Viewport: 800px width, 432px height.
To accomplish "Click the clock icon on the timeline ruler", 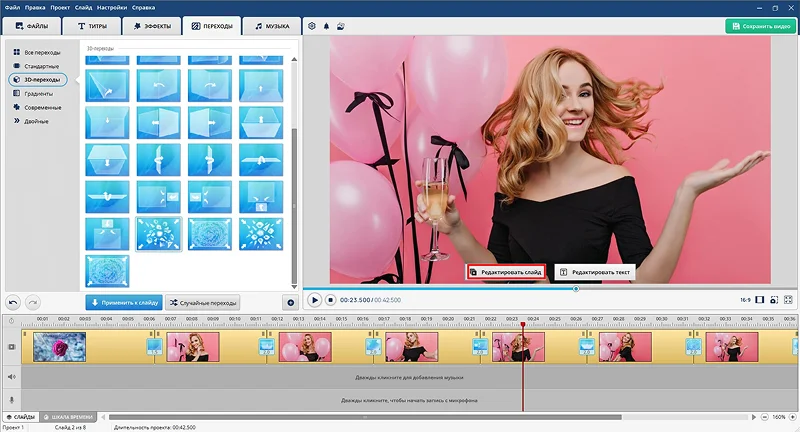I will [11, 321].
